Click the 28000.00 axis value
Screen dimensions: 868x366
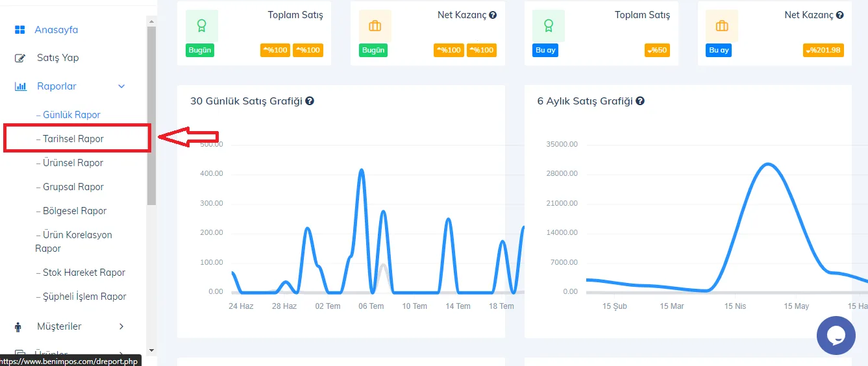coord(562,174)
